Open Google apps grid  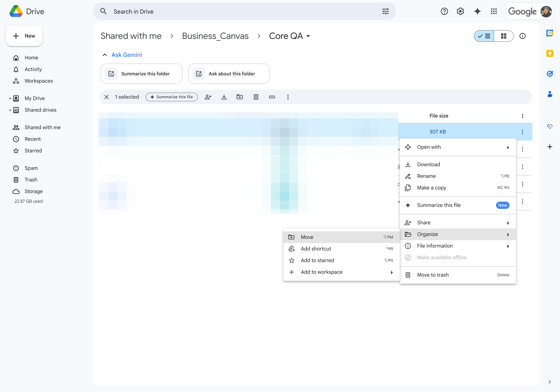(x=494, y=11)
